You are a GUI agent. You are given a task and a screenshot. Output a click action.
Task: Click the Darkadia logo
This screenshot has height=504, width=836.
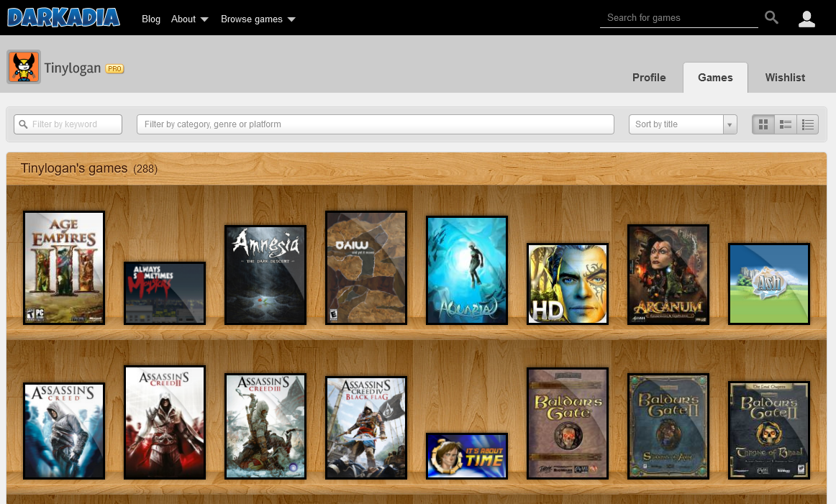pos(63,18)
